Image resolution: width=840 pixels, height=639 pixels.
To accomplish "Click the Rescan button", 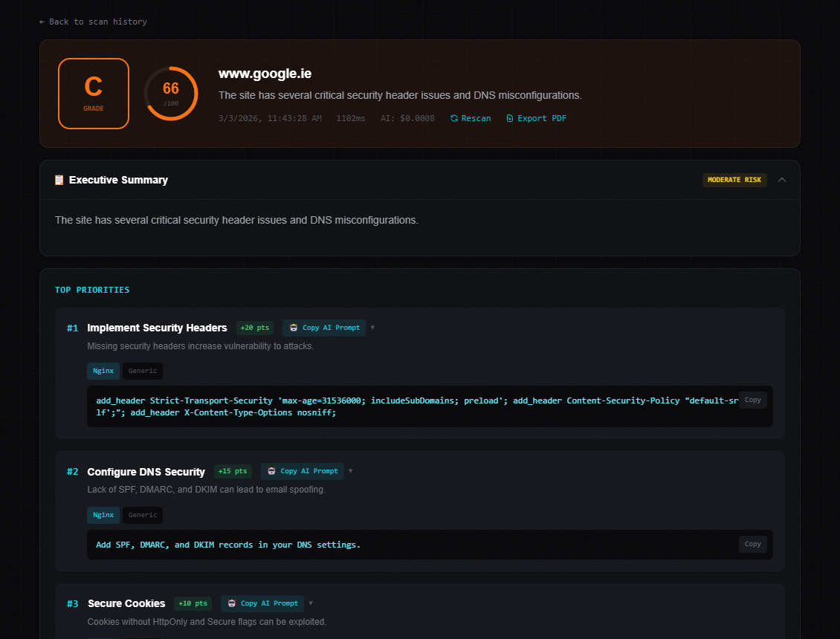I will point(471,118).
